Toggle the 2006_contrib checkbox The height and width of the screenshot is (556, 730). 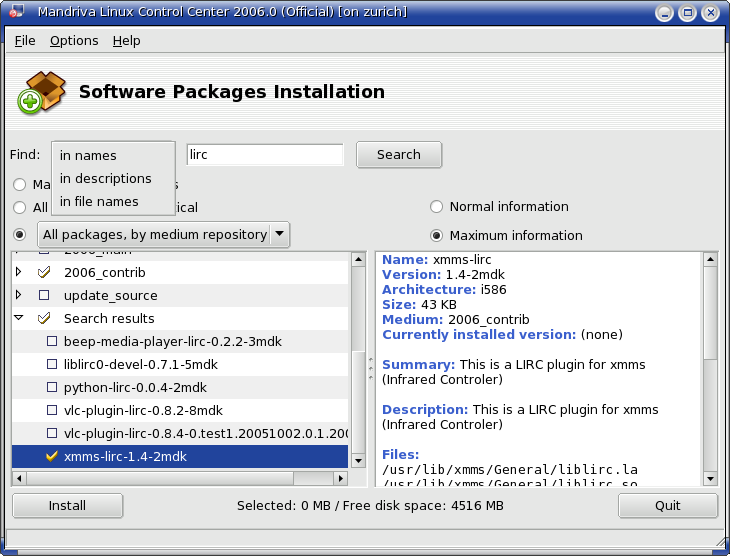pyautogui.click(x=44, y=272)
